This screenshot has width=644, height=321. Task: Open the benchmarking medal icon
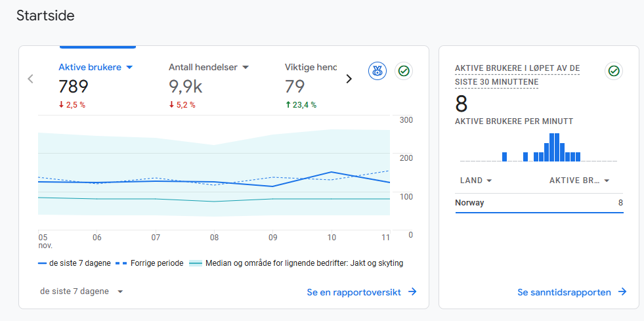(377, 71)
